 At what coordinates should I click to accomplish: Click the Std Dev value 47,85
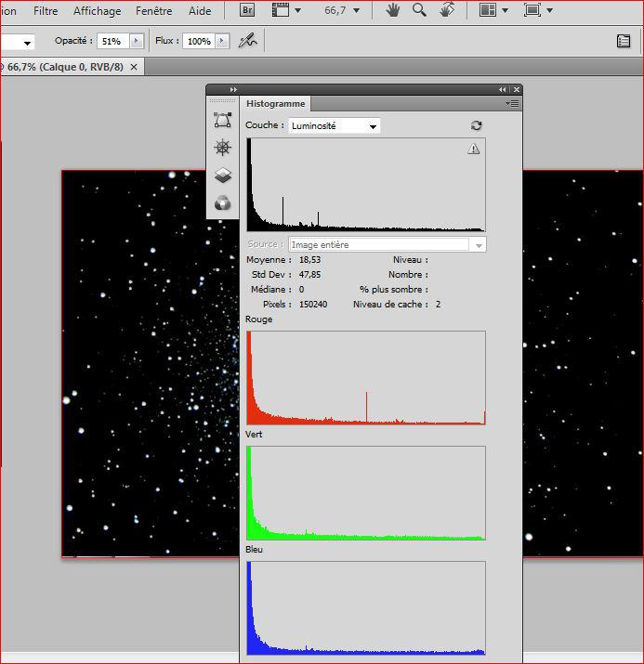coord(309,274)
